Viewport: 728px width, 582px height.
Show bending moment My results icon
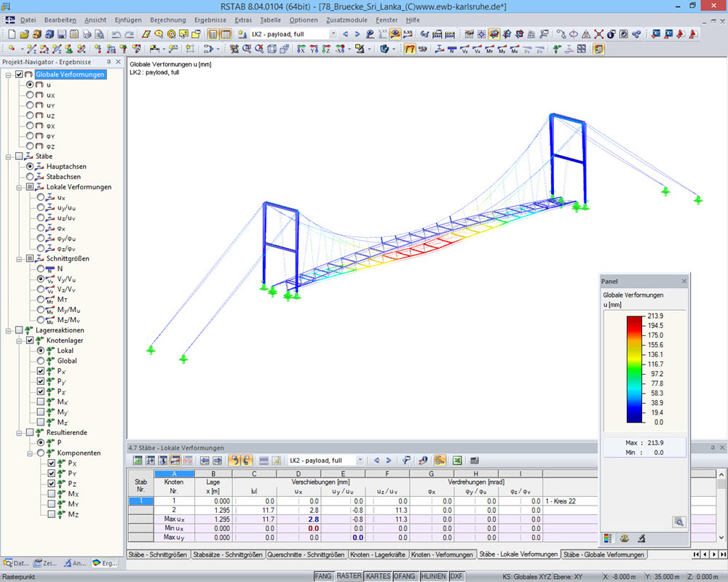point(502,49)
